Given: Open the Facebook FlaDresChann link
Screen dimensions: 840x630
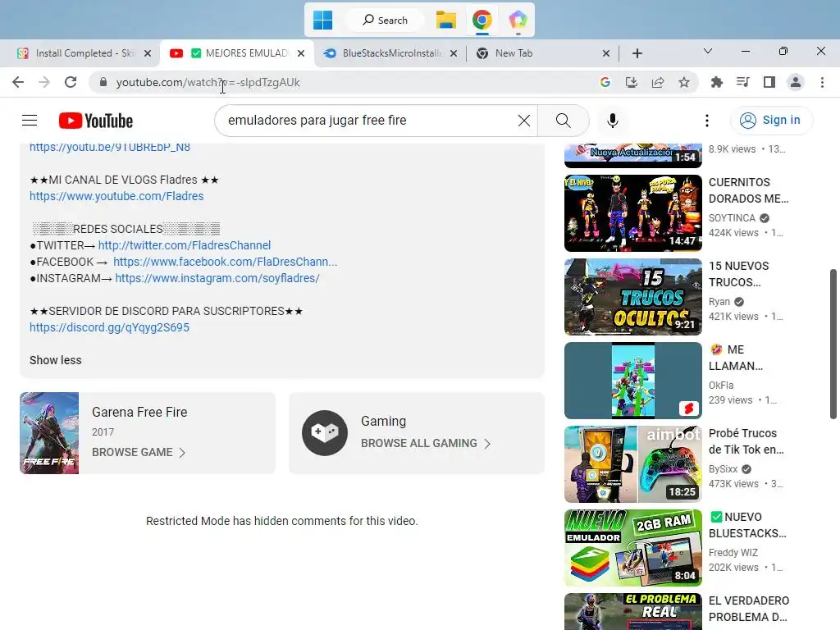Looking at the screenshot, I should tap(225, 262).
